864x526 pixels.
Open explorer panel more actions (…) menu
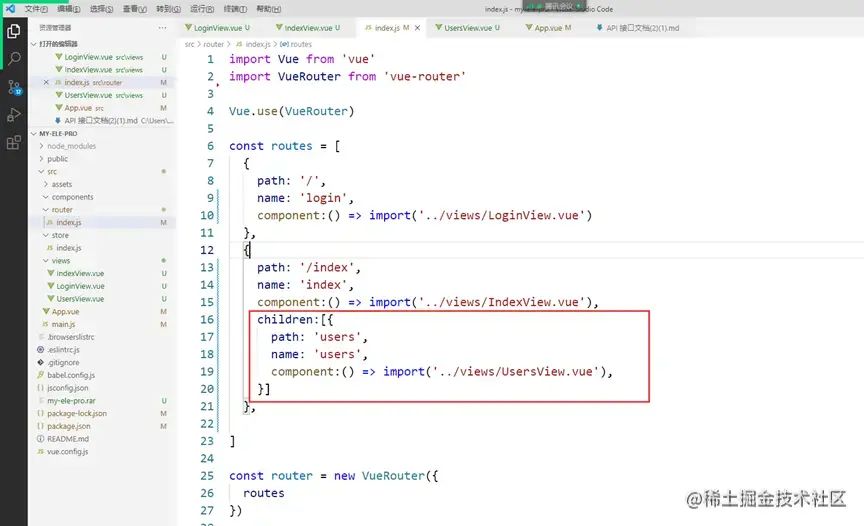tap(162, 28)
